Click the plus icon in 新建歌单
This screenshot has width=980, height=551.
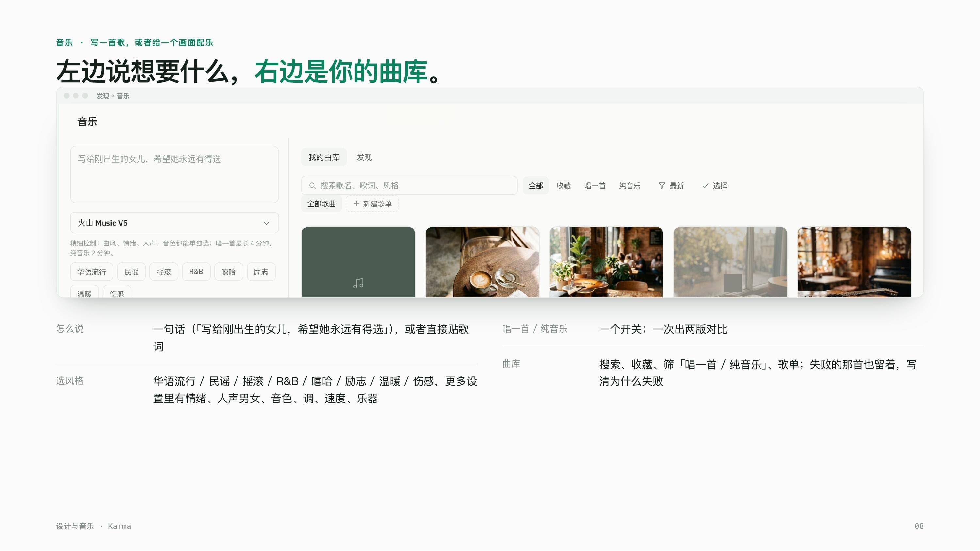356,203
